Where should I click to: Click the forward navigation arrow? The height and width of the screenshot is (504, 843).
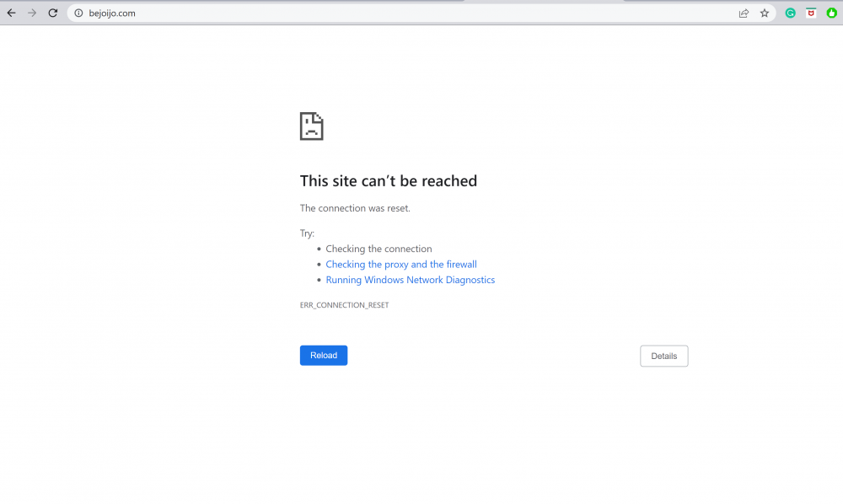pyautogui.click(x=32, y=13)
